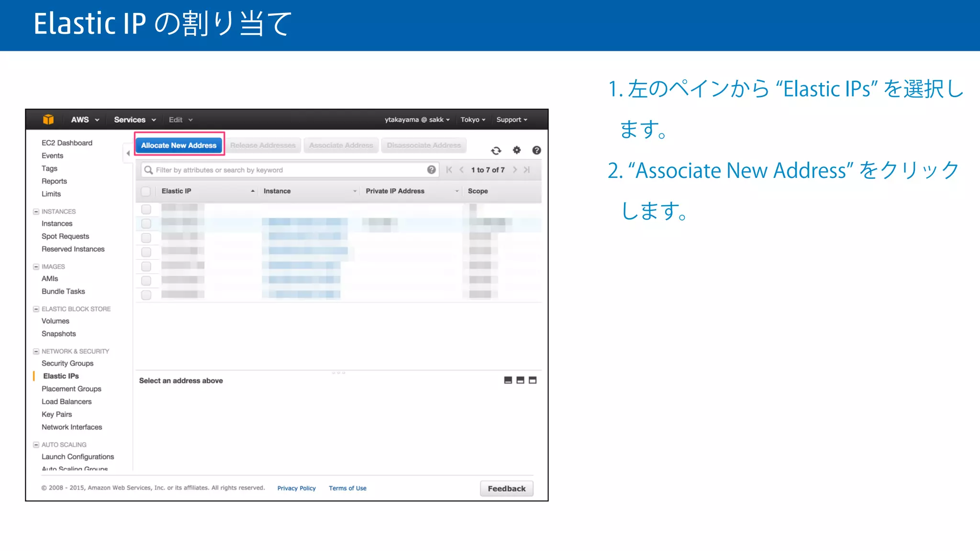
Task: Collapse the IMAGES section
Action: (x=36, y=267)
